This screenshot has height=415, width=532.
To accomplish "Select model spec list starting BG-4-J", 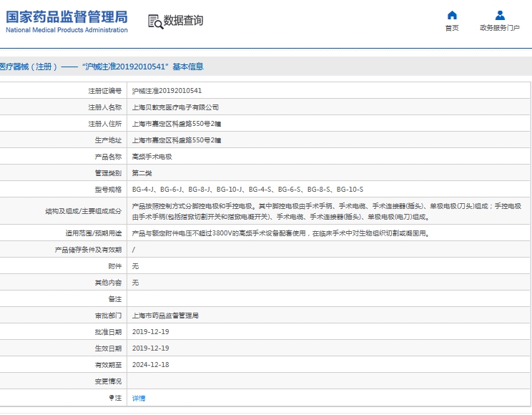I will click(247, 190).
